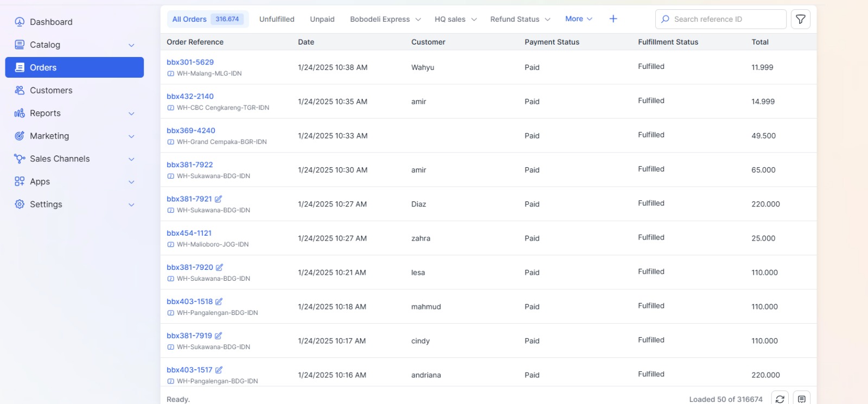868x404 pixels.
Task: Switch to the Unfulfilled tab
Action: coord(277,19)
